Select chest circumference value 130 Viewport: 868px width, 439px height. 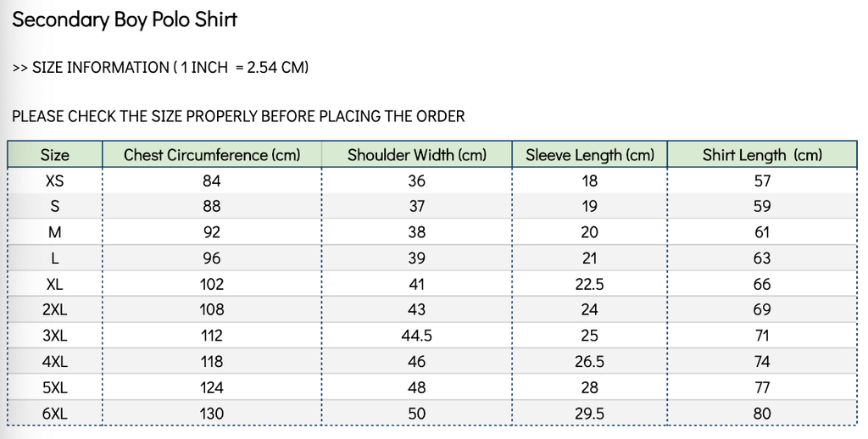(x=212, y=414)
